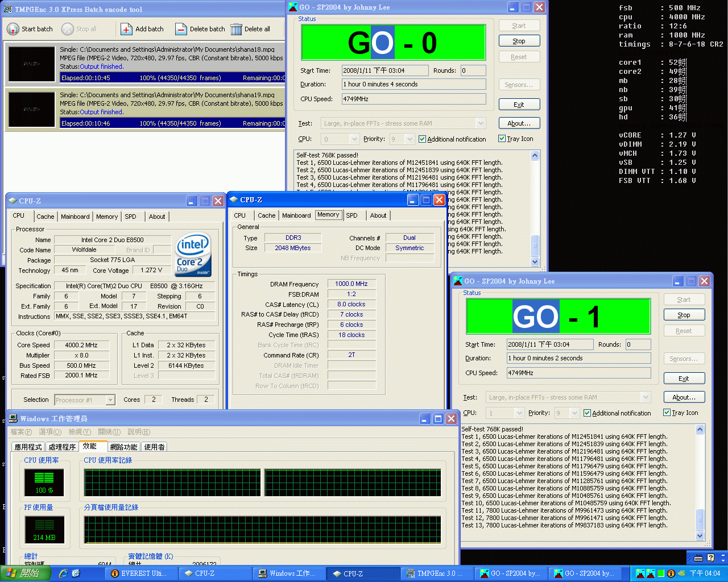
Task: Toggle Additional notification in GO-1 SP2004 window
Action: coord(588,413)
